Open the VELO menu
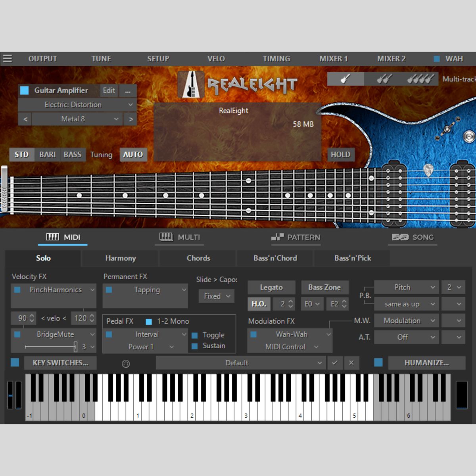 tap(216, 59)
